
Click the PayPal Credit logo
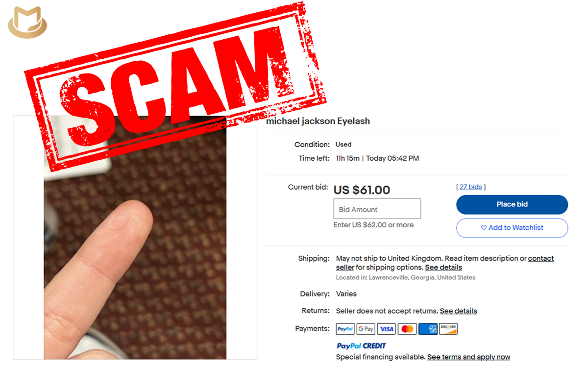click(361, 345)
